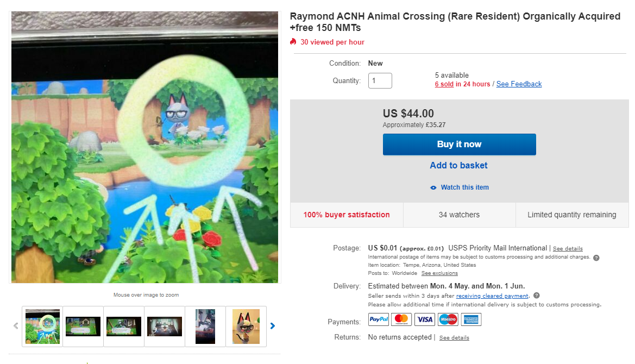The width and height of the screenshot is (635, 364).
Task: Click the main Raymond listing image
Action: (x=144, y=147)
